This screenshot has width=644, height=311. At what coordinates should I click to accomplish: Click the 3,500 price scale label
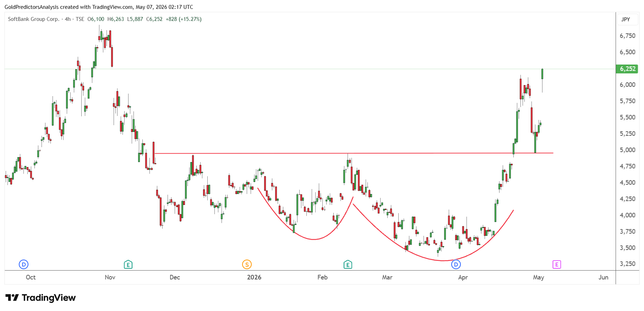628,248
